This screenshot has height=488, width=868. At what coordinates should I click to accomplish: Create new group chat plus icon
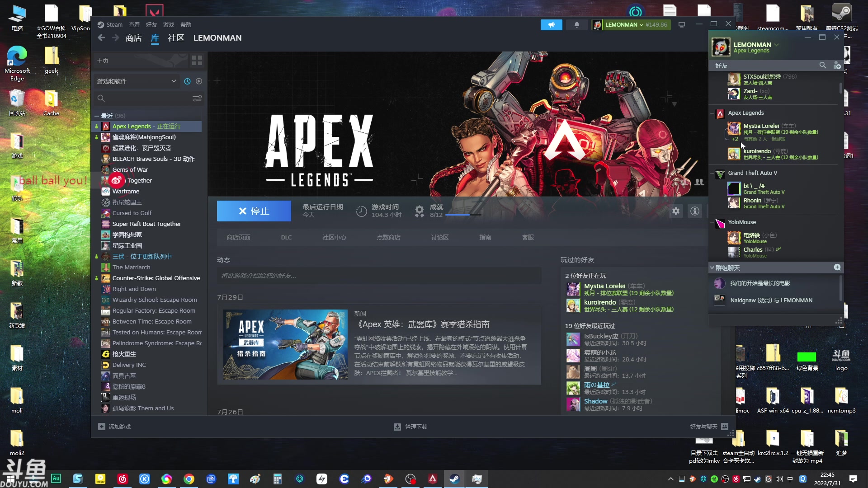[837, 267]
